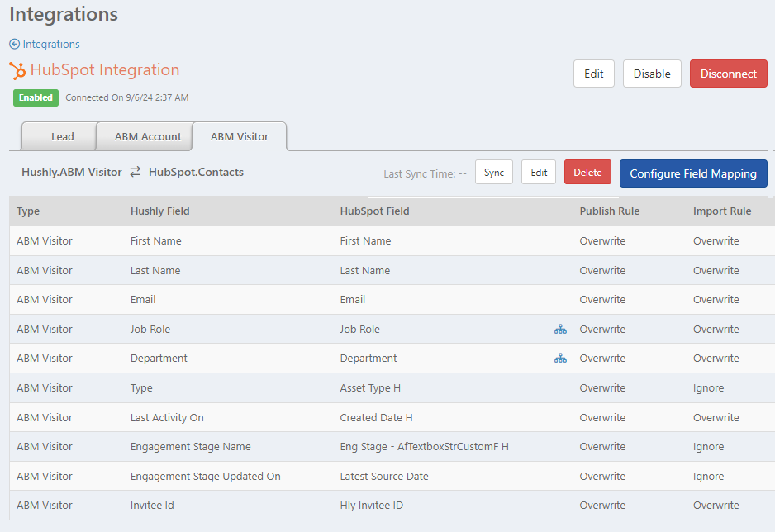
Task: Click the red Disconnect button
Action: [x=729, y=74]
